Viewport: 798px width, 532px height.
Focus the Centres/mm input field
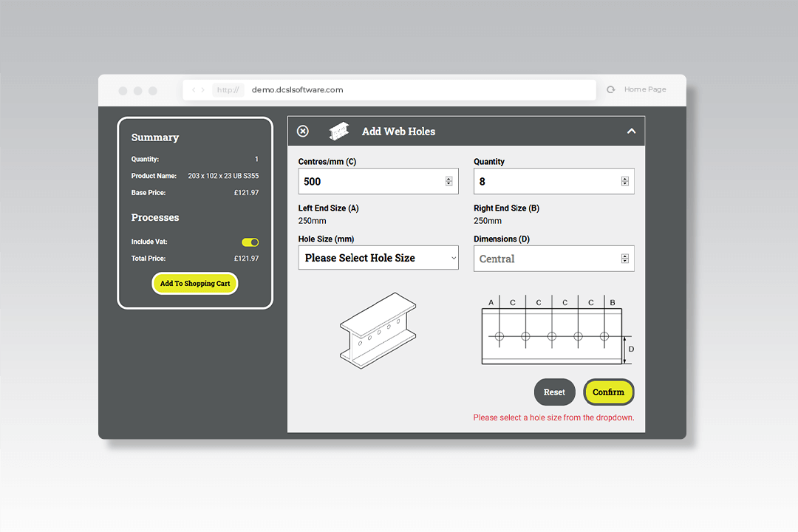369,182
